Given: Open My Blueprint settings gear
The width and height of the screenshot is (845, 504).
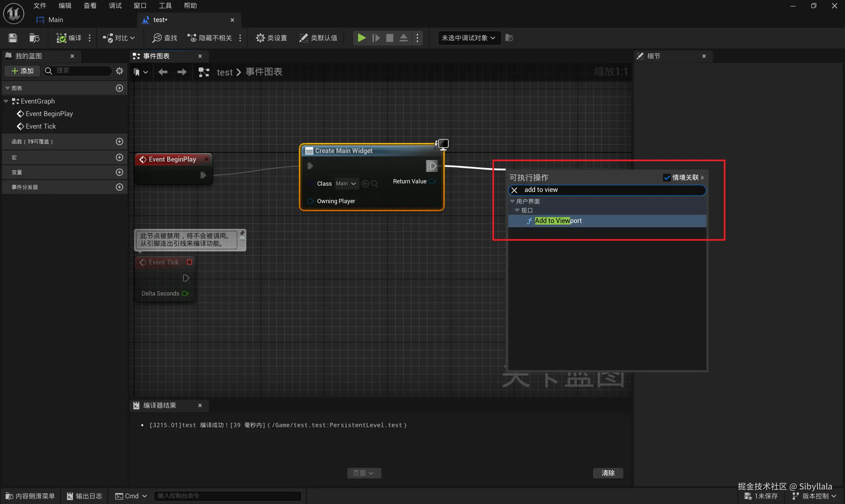Looking at the screenshot, I should [x=119, y=71].
